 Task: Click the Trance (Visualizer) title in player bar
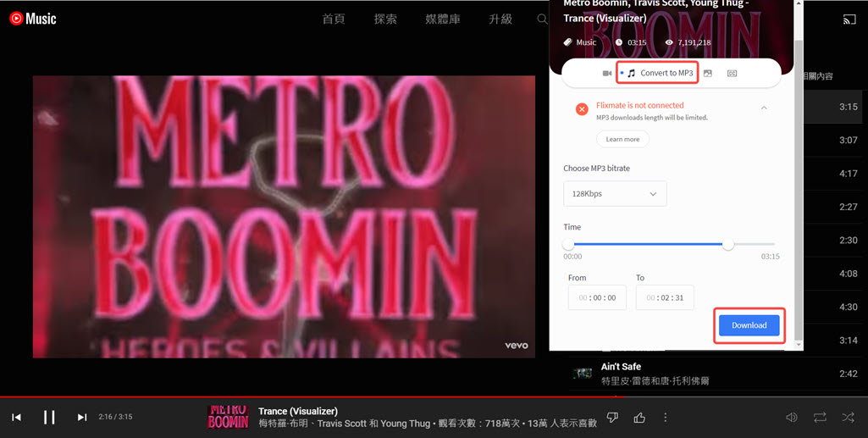[x=298, y=411]
